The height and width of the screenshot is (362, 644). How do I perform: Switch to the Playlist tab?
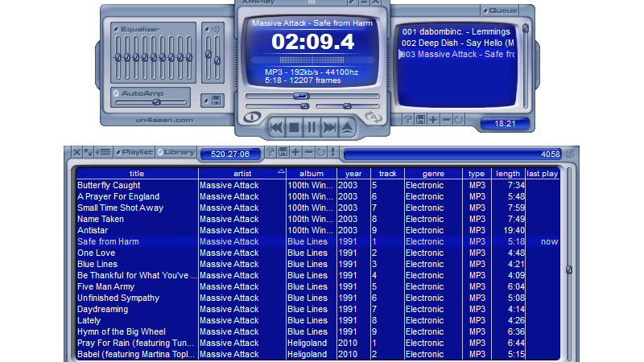[134, 152]
